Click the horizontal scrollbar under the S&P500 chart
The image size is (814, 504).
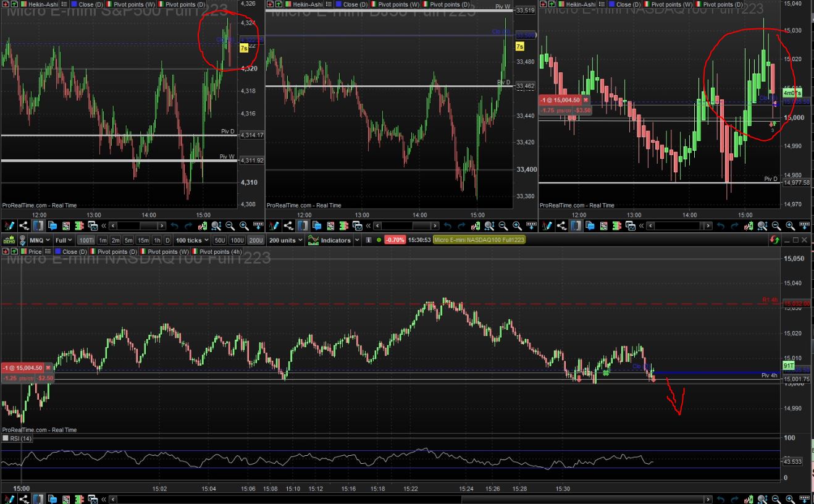138,226
